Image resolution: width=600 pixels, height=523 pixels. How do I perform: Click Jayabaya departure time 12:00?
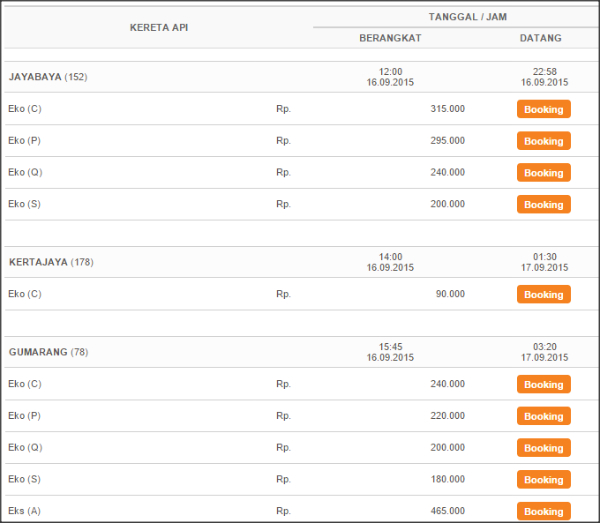coord(390,72)
